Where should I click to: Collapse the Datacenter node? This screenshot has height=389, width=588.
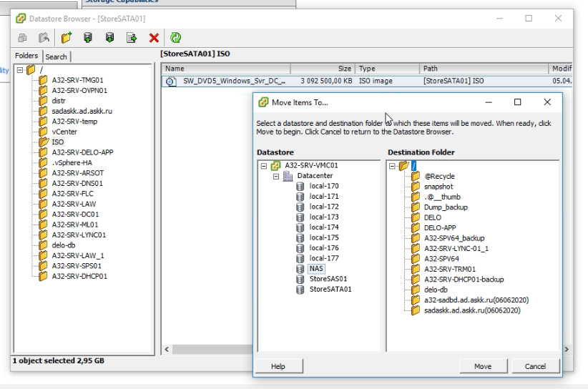pyautogui.click(x=276, y=176)
